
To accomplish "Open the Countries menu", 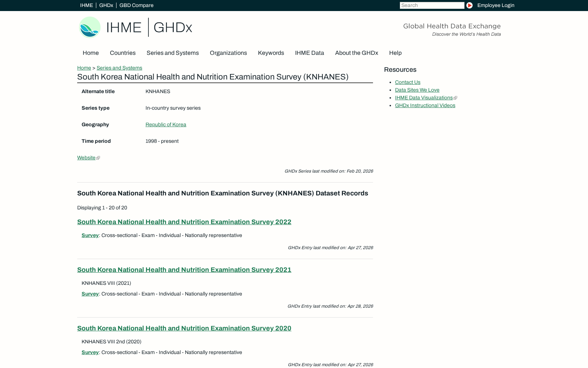I will click(123, 53).
